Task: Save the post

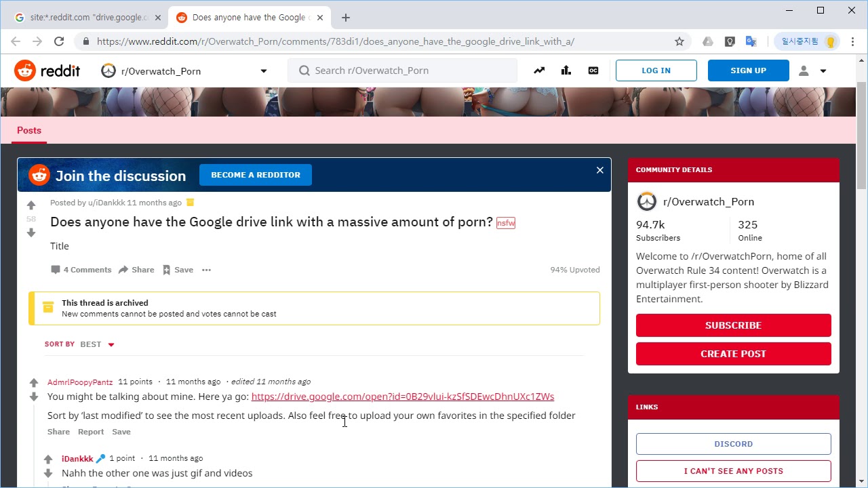Action: [x=178, y=270]
